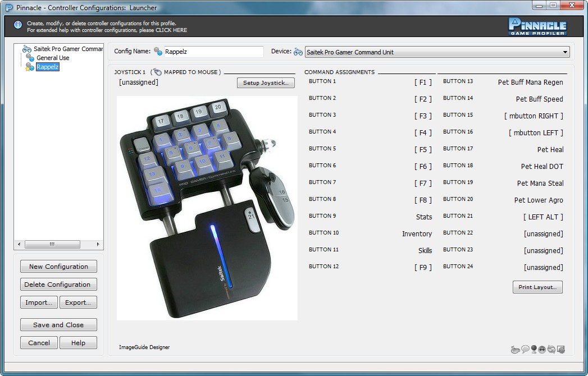The height and width of the screenshot is (376, 588).
Task: Focus the Config Name text field
Action: pyautogui.click(x=213, y=52)
